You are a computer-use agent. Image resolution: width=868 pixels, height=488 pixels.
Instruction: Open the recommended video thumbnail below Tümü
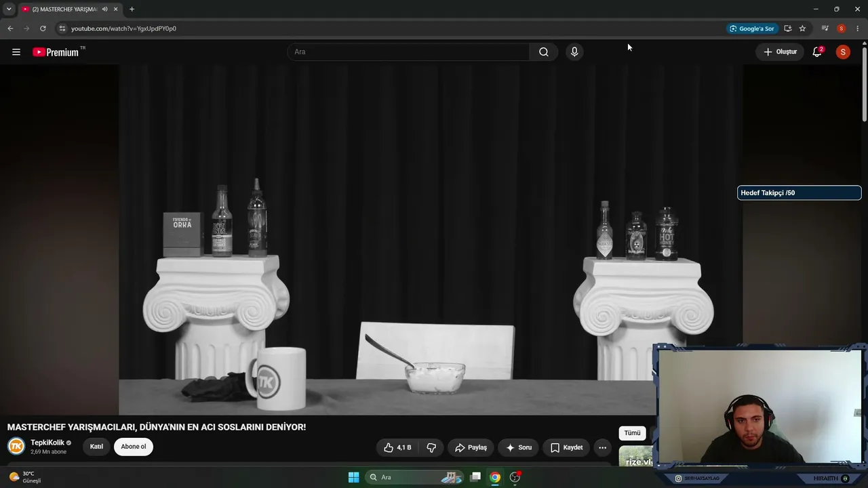(636, 456)
